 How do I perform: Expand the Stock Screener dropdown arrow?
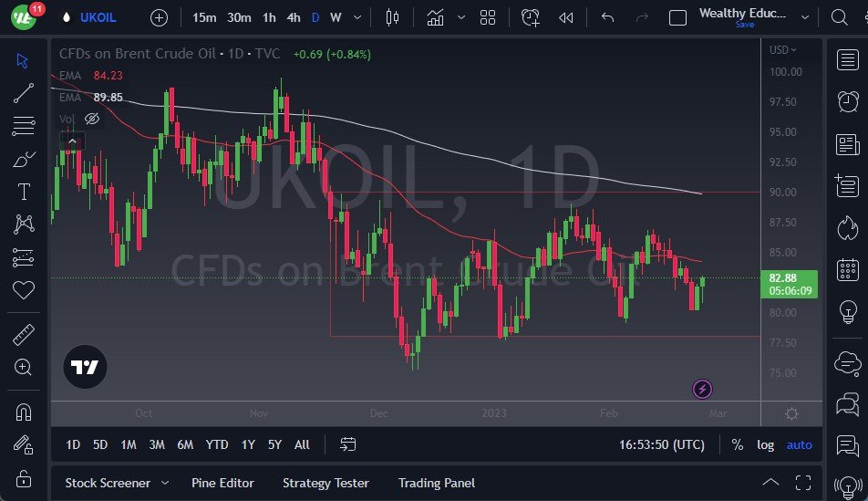pos(165,483)
